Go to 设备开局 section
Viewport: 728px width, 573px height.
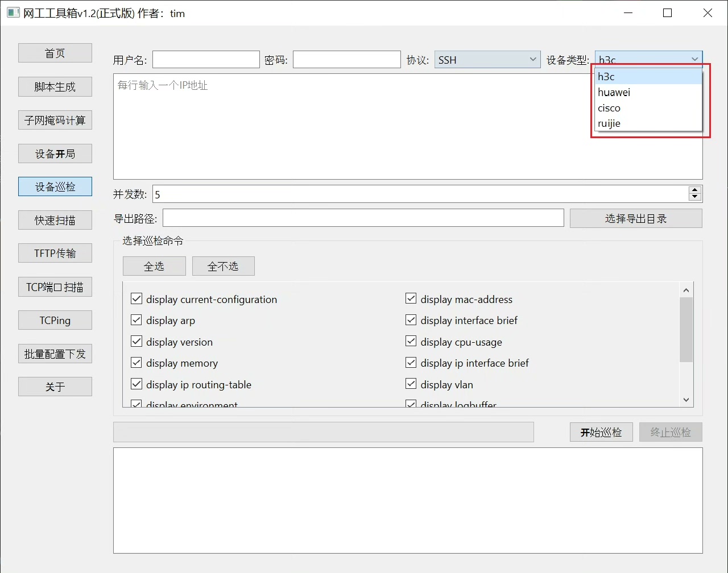(55, 153)
